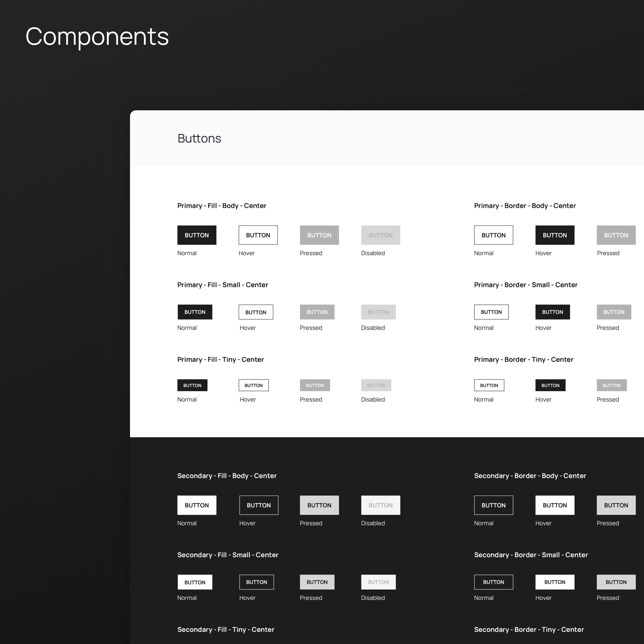Image resolution: width=644 pixels, height=644 pixels.
Task: Click Disabled button in Primary Fill Small
Action: coord(378,312)
